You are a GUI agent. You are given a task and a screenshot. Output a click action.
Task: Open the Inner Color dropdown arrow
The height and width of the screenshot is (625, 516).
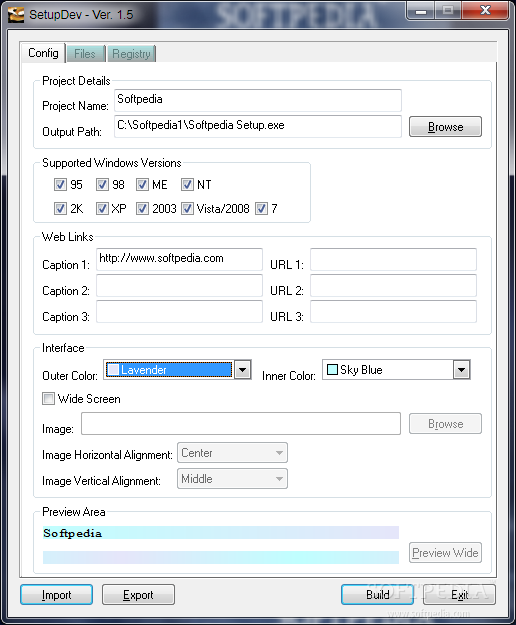[461, 370]
